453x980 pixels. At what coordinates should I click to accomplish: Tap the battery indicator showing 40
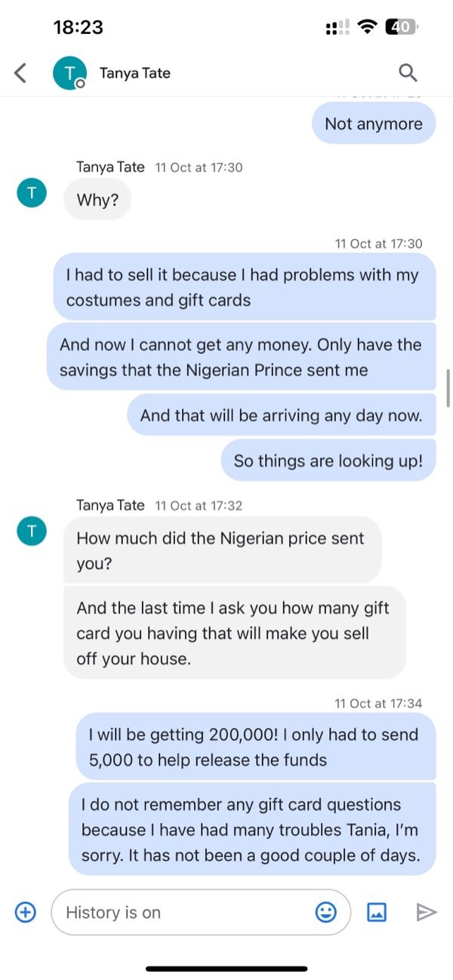[x=401, y=26]
